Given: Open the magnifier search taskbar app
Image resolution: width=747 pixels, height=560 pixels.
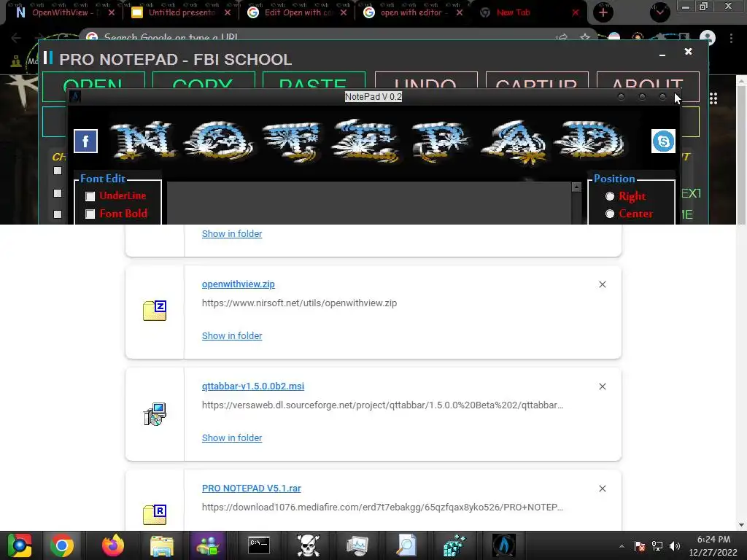Looking at the screenshot, I should tap(406, 545).
